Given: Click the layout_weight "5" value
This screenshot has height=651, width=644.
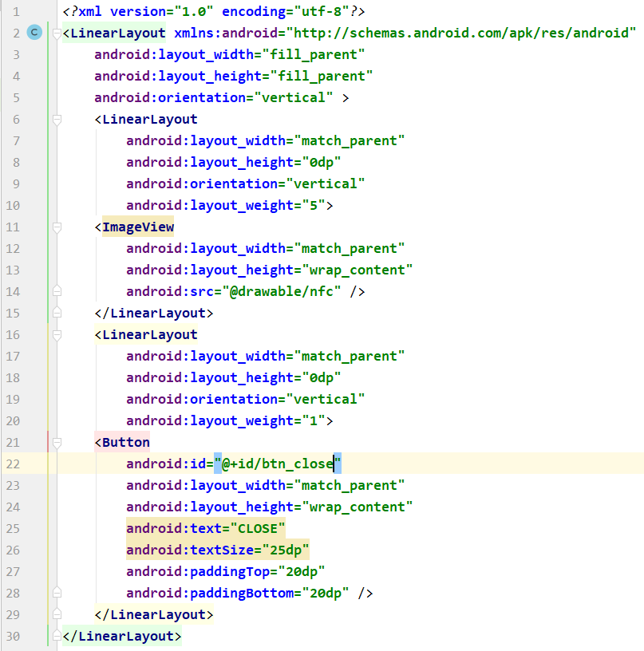Looking at the screenshot, I should 310,205.
